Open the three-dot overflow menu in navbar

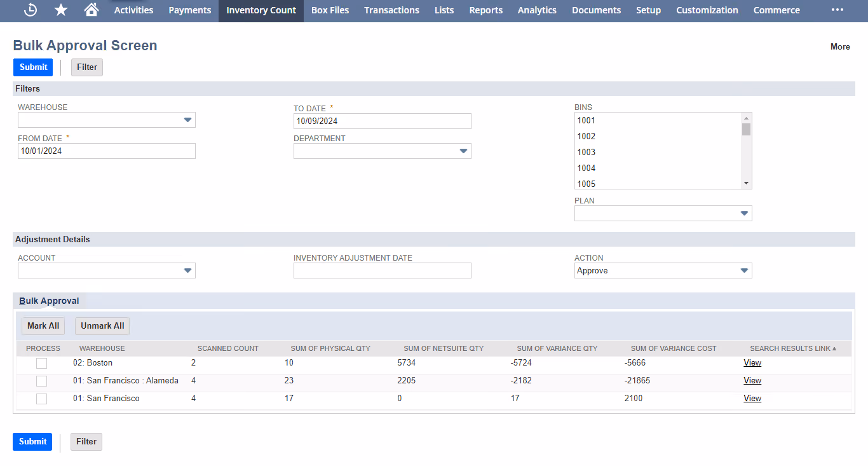[837, 10]
